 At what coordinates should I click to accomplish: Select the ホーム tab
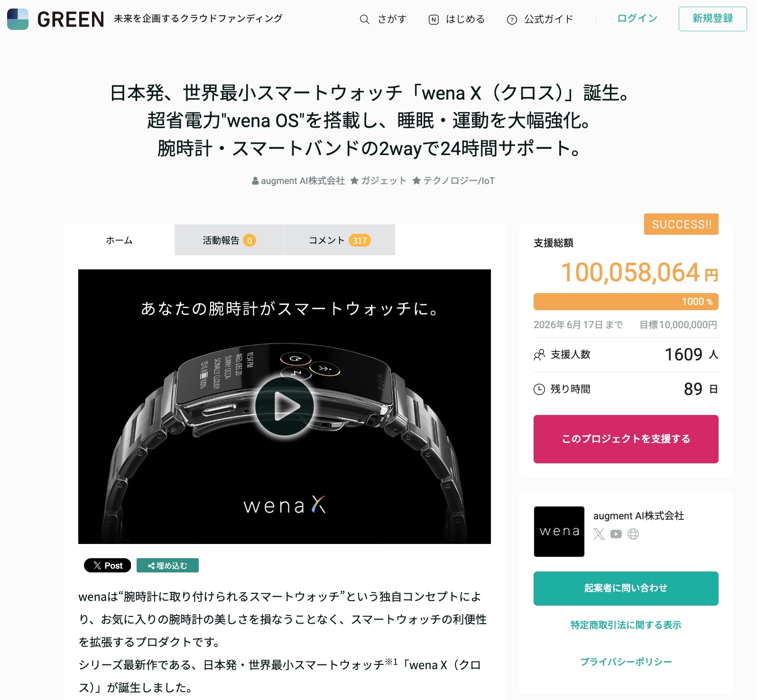(119, 240)
